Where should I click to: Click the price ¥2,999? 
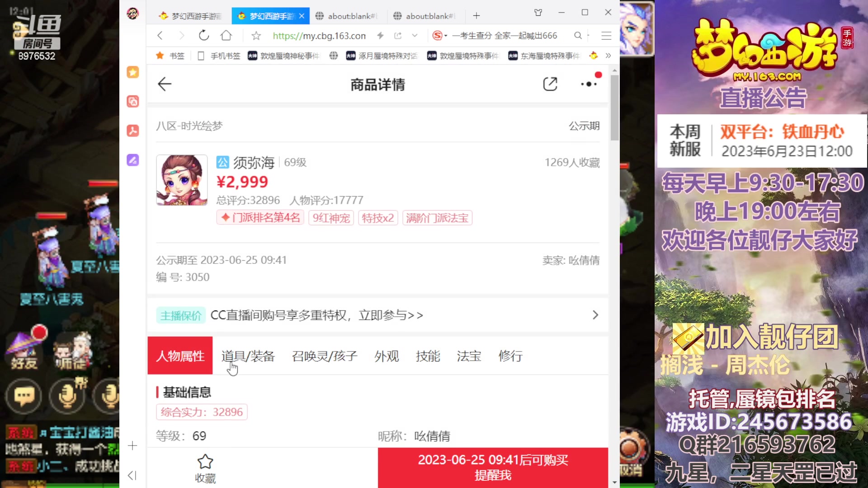242,182
